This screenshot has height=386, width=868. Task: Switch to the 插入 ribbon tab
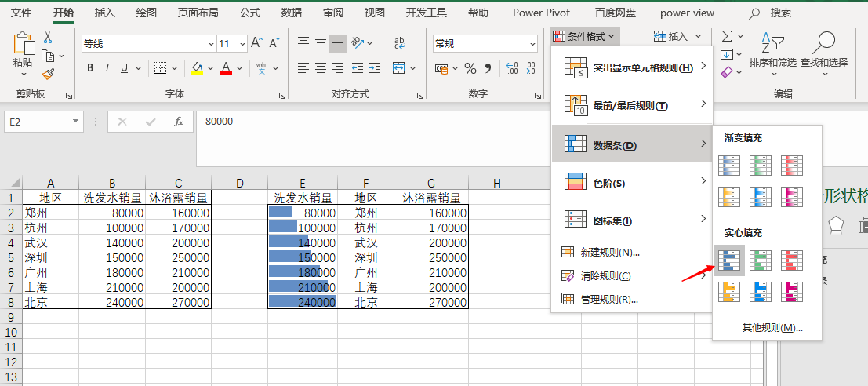pyautogui.click(x=105, y=13)
